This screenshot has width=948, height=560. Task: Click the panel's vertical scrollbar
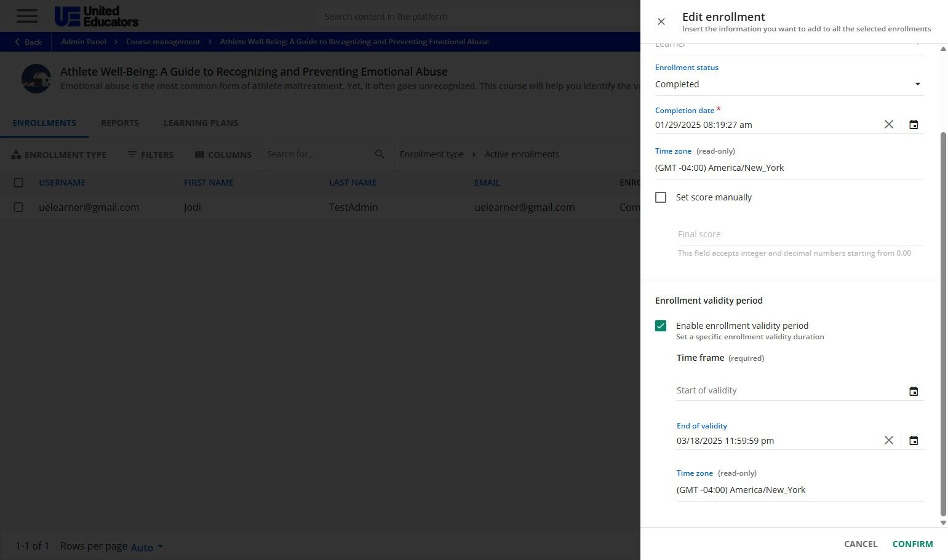943,325
